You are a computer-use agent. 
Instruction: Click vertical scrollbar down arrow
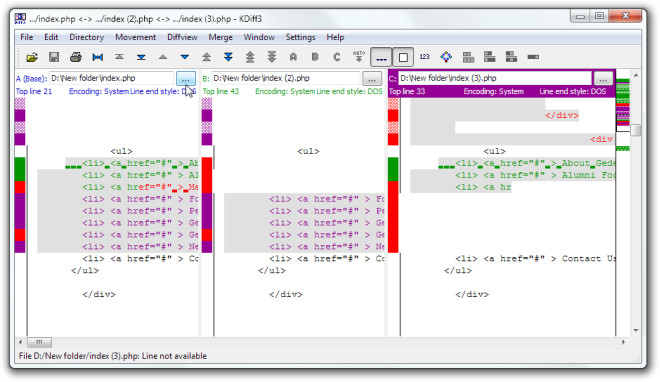(x=636, y=331)
